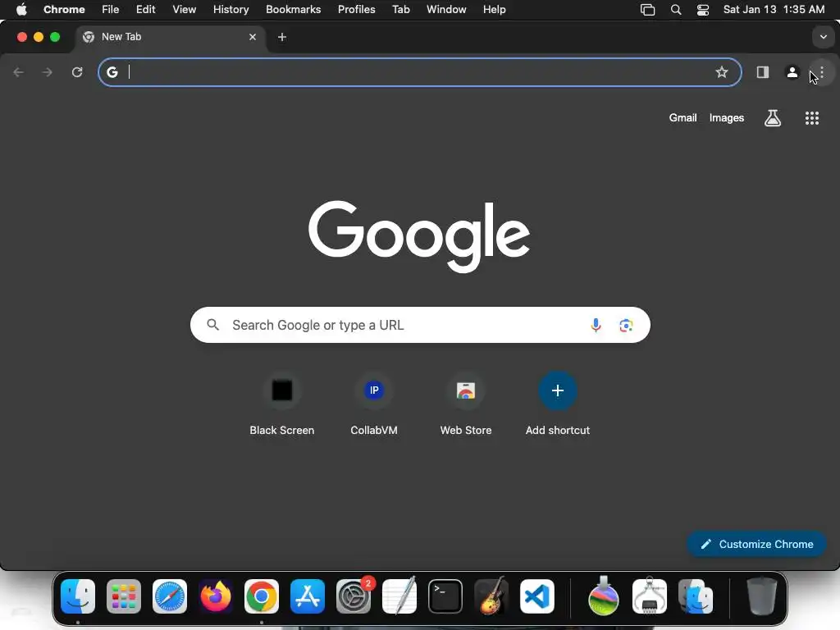Screen dimensions: 840x630
Task: Open the Edit menu
Action: (145, 10)
